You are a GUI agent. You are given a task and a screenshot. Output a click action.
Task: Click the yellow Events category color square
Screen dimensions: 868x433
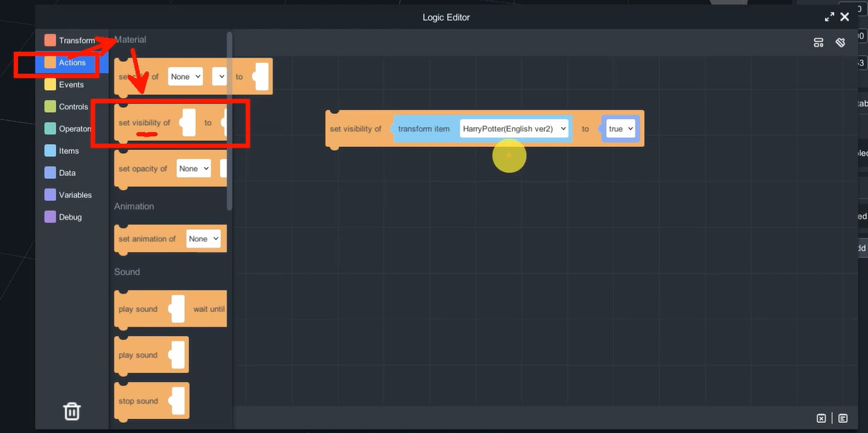point(50,85)
